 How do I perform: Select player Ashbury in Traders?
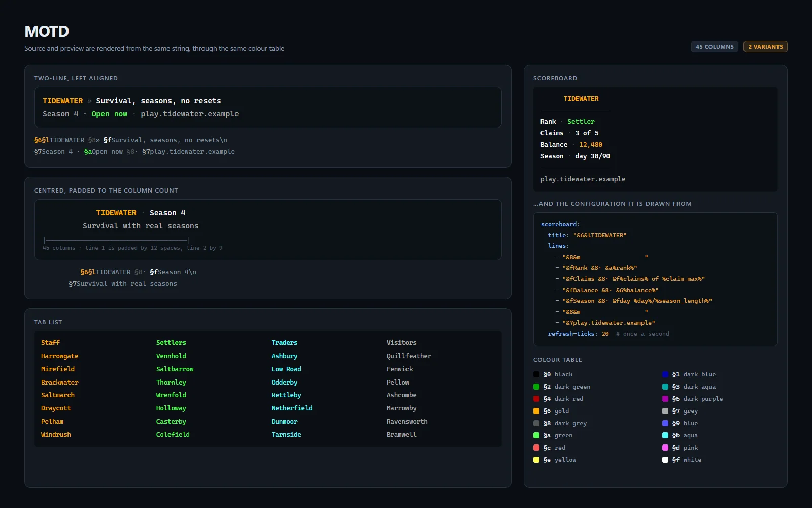(x=284, y=356)
